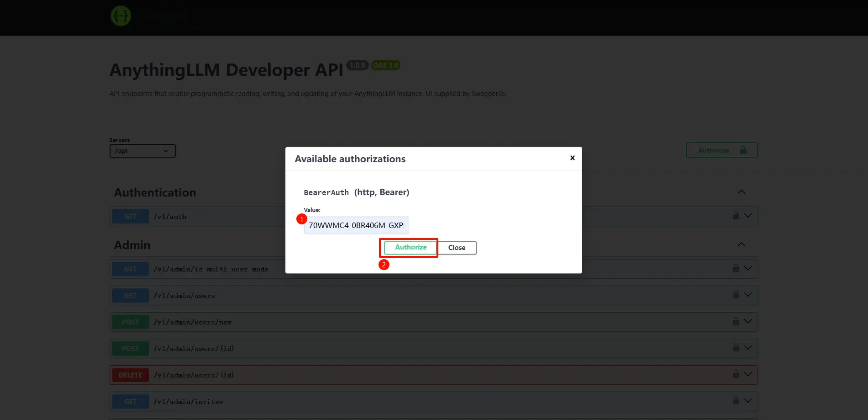
Task: Collapse the Admin section chevron
Action: pyautogui.click(x=741, y=245)
